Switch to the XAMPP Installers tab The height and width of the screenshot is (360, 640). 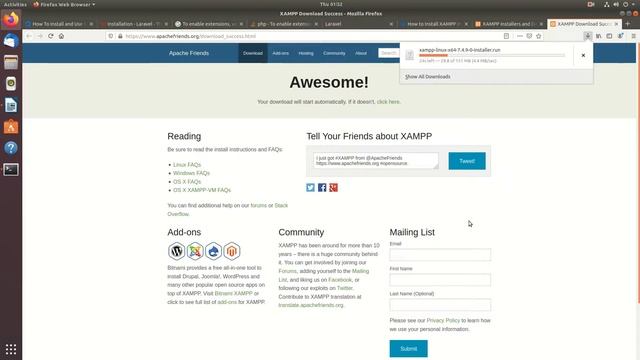click(x=509, y=24)
